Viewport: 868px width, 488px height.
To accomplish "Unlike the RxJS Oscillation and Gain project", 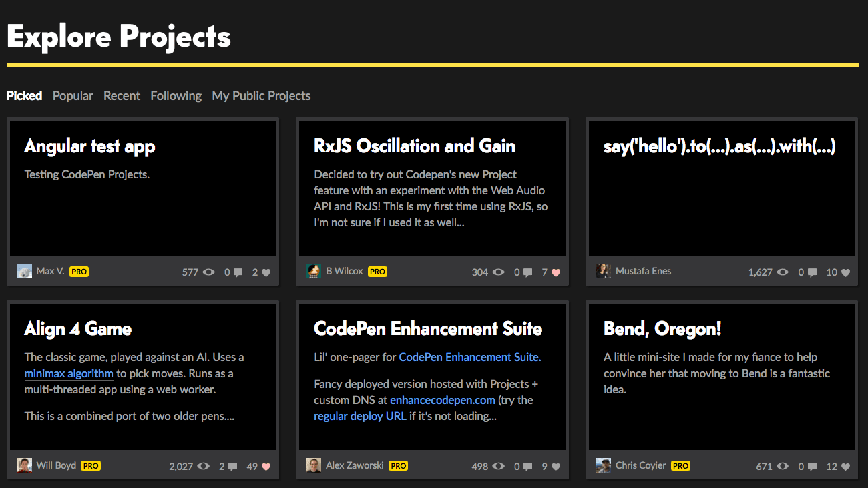I will point(555,272).
